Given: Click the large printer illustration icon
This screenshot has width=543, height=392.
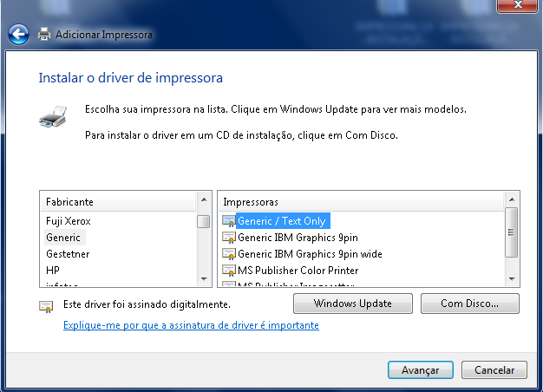Looking at the screenshot, I should pyautogui.click(x=53, y=117).
